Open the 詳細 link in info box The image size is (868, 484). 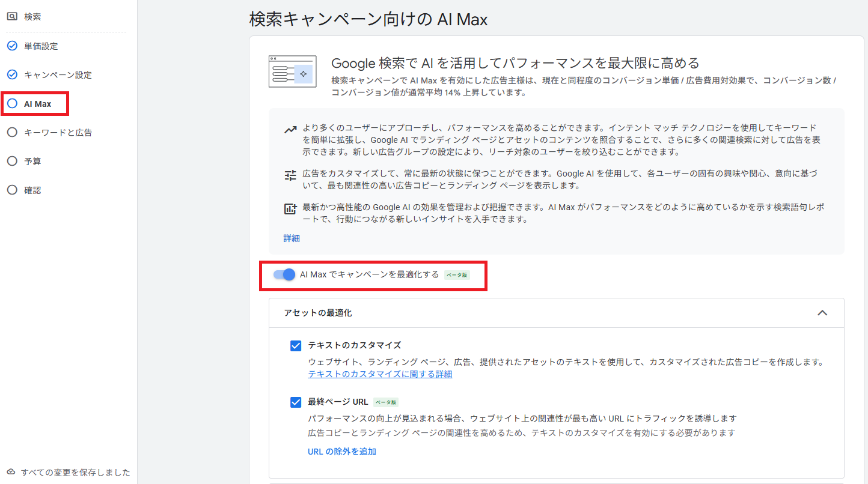[292, 238]
